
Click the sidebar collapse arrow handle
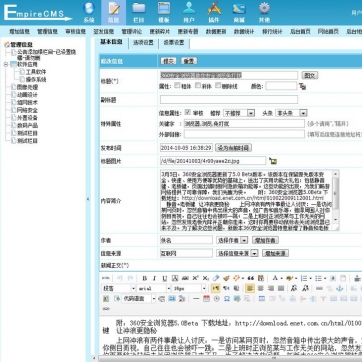click(x=88, y=199)
